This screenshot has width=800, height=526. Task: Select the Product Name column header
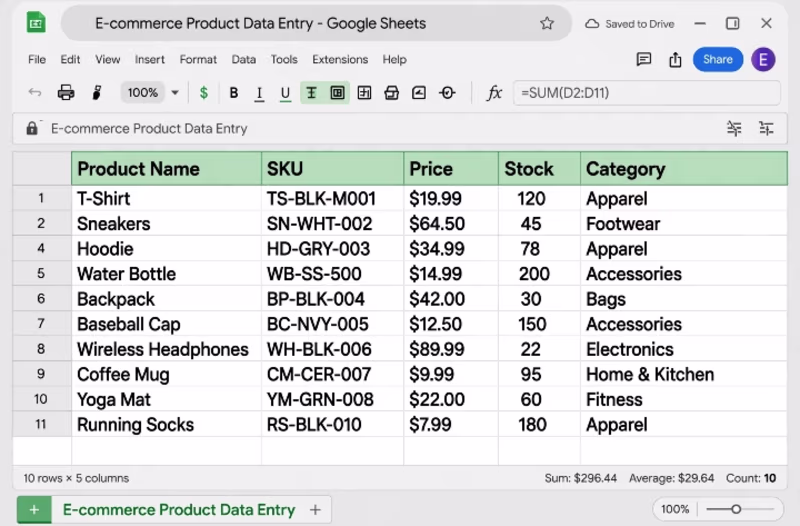pos(166,169)
